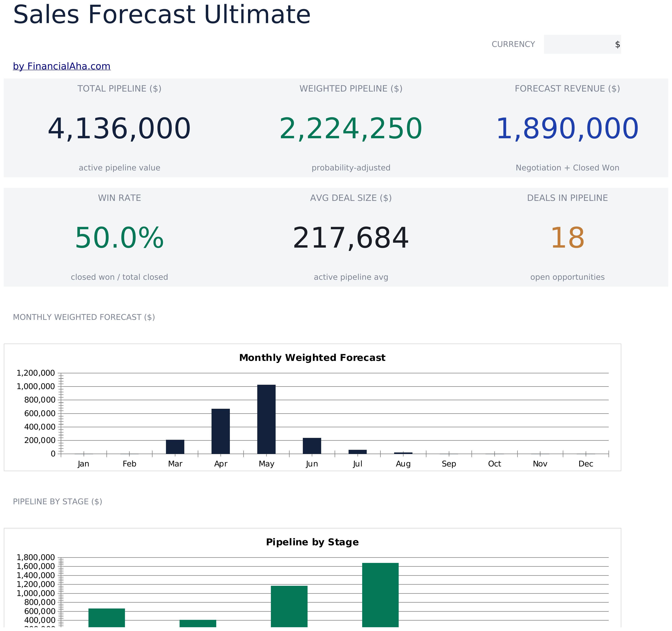Click the Jul bar in monthly chart
Screen dimensions: 672x631
358,452
